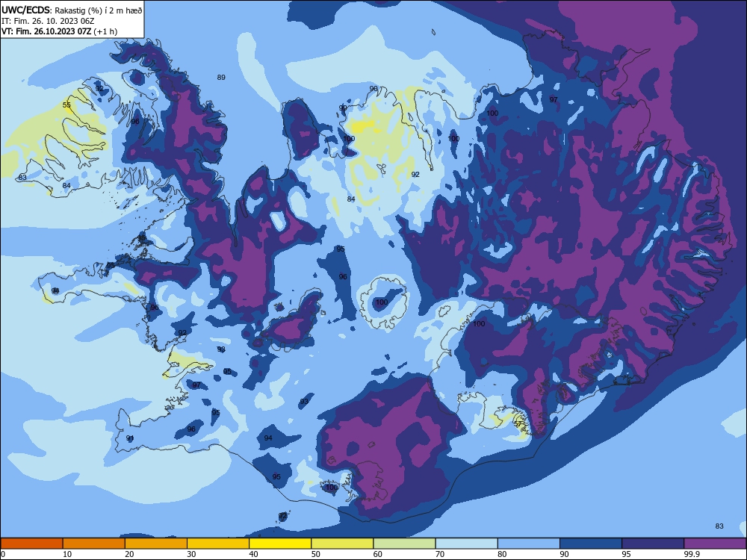Click the legend label '99.9'
The width and height of the screenshot is (747, 560).
tap(692, 554)
